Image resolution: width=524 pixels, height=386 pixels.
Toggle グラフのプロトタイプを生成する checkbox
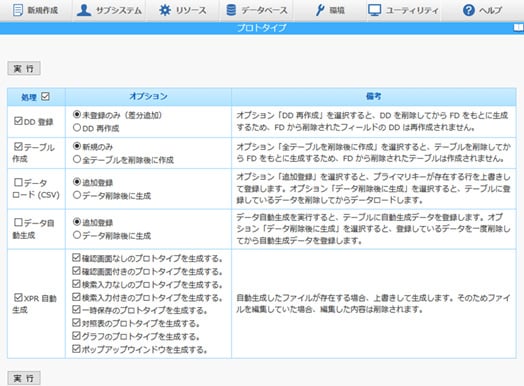point(77,336)
